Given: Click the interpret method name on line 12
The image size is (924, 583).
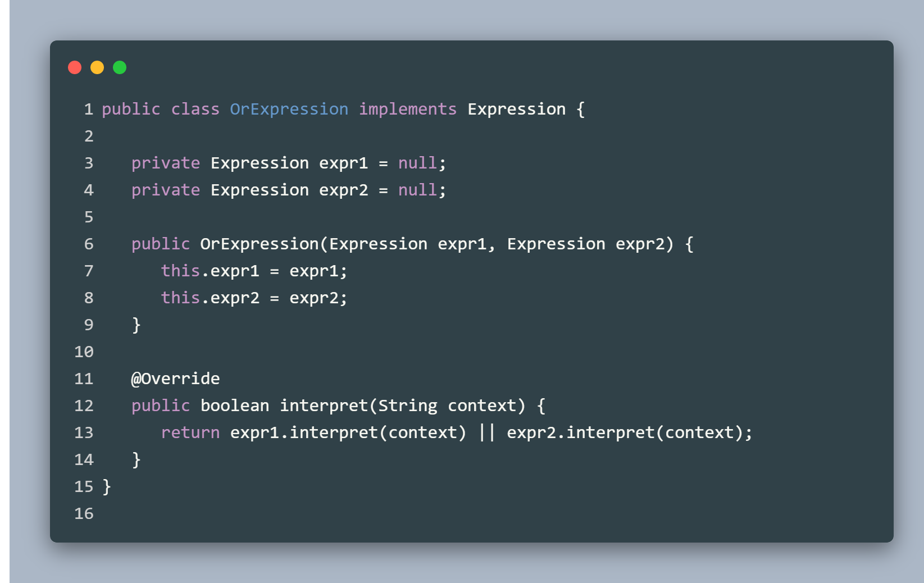Looking at the screenshot, I should click(x=324, y=406).
